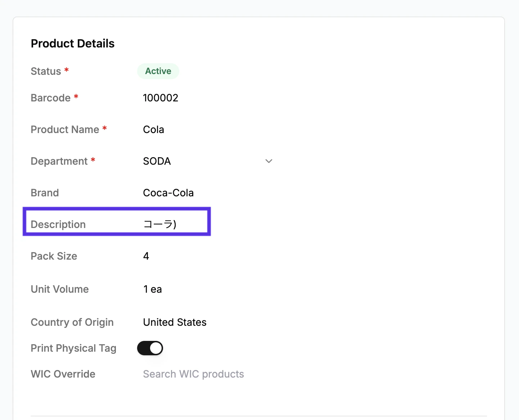Click the Country of Origin label
Viewport: 519px width, 420px height.
click(72, 322)
